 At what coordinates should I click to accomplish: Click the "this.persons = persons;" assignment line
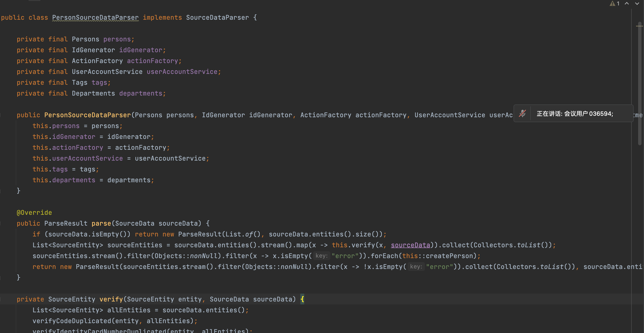tap(78, 126)
